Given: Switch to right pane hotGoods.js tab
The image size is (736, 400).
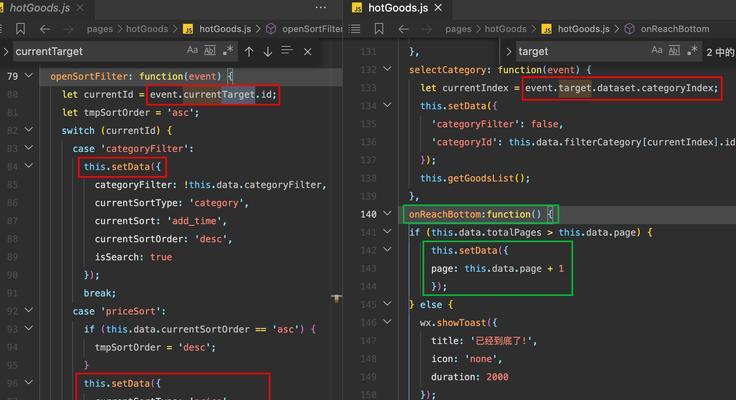Looking at the screenshot, I should (x=398, y=8).
